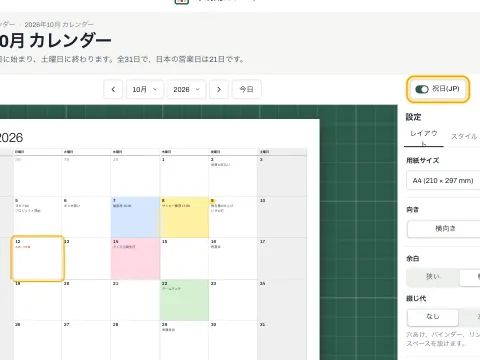This screenshot has width=480, height=360.
Task: Select the October 20 day cell
Action: click(86, 300)
